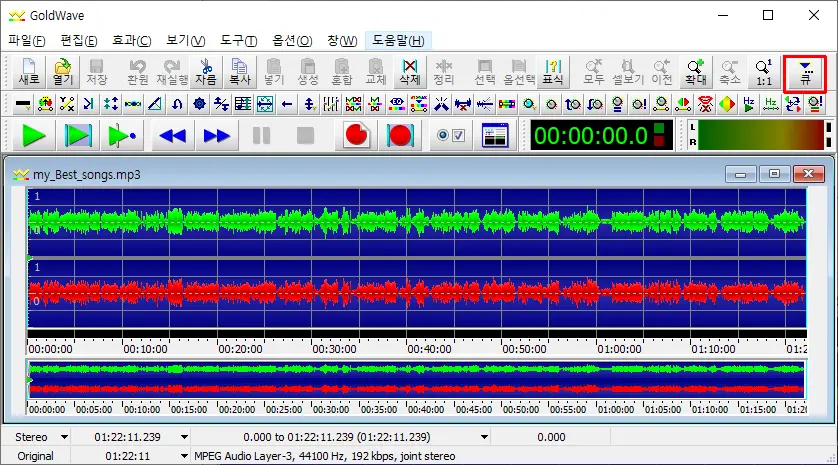The height and width of the screenshot is (465, 838).
Task: Start recording into a new file
Action: [356, 136]
